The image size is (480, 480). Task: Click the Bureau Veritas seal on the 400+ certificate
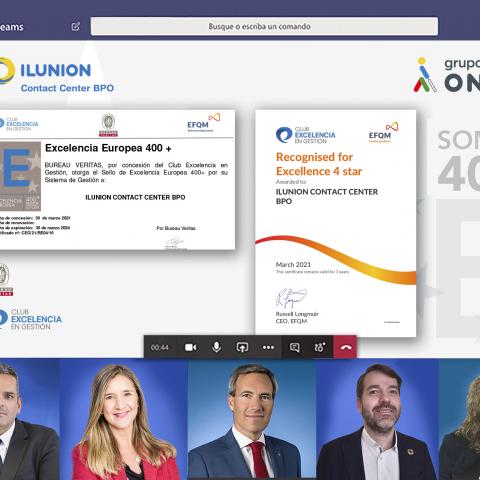[108, 125]
